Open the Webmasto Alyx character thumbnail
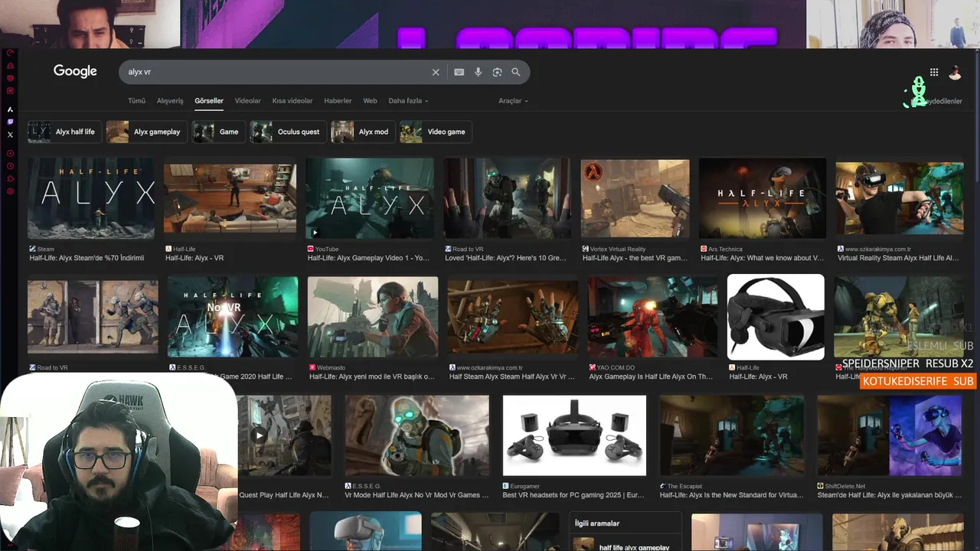980x551 pixels. click(x=373, y=317)
